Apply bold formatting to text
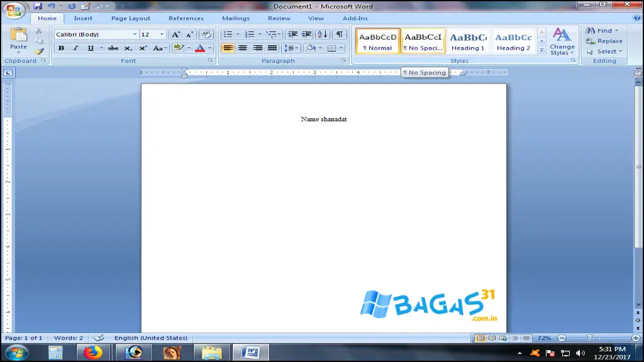 point(61,48)
